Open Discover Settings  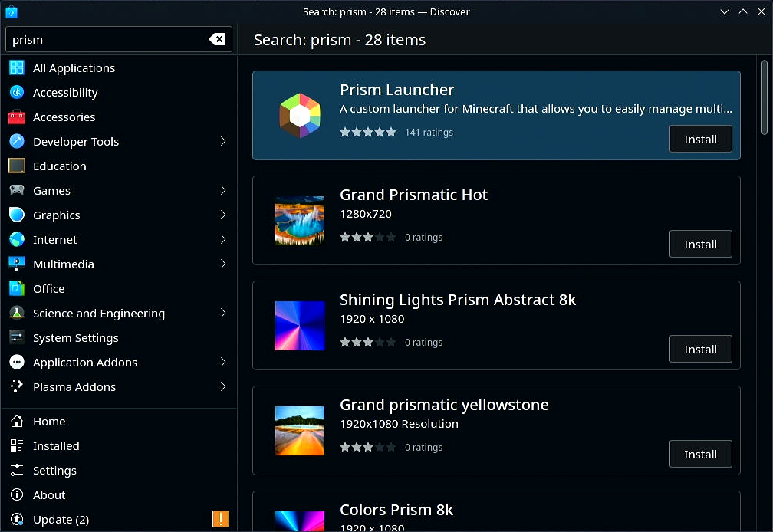pyautogui.click(x=54, y=470)
